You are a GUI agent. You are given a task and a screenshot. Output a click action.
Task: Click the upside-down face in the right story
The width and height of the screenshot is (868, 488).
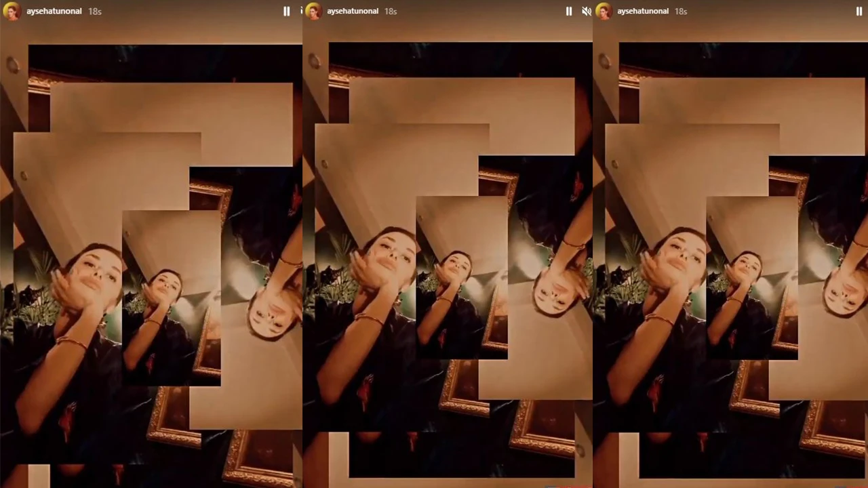tap(844, 288)
